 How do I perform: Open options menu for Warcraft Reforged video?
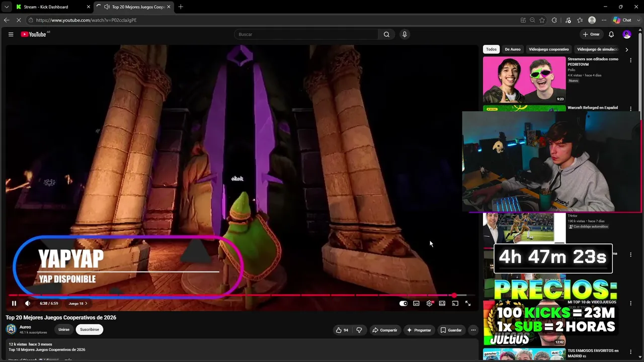[x=630, y=108]
